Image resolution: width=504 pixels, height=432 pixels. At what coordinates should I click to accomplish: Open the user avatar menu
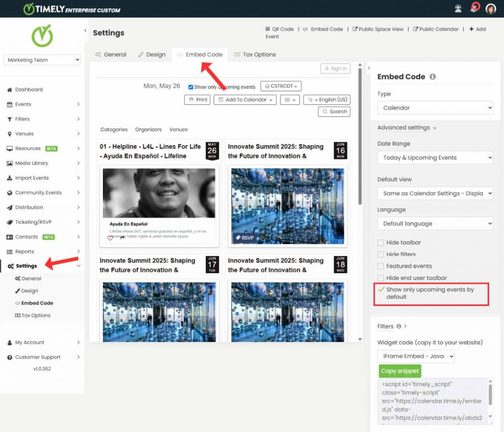(491, 9)
